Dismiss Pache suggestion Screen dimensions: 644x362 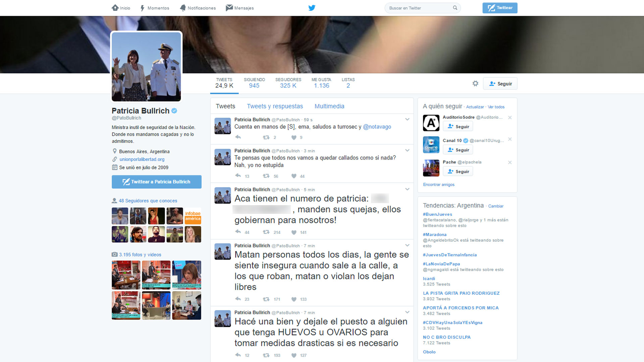510,162
